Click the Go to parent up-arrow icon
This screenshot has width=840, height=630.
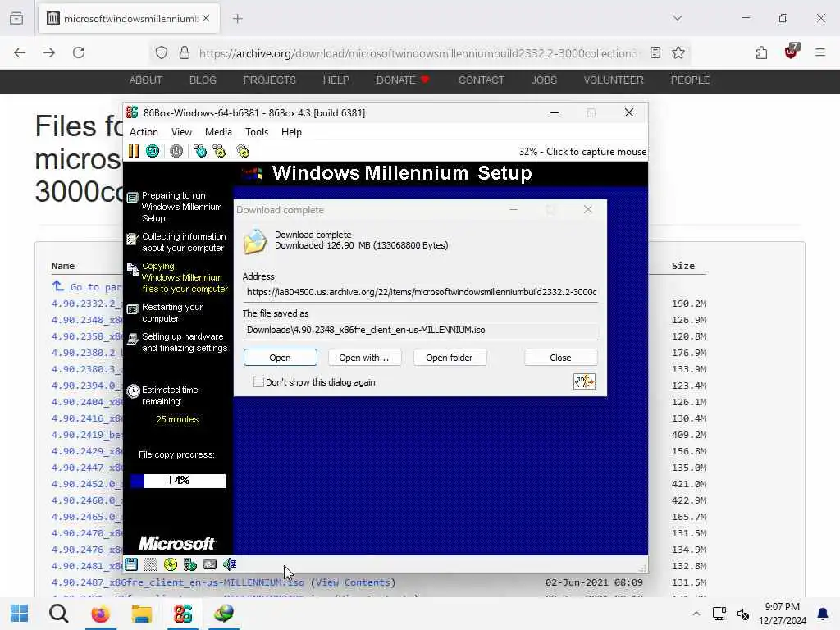tap(58, 286)
